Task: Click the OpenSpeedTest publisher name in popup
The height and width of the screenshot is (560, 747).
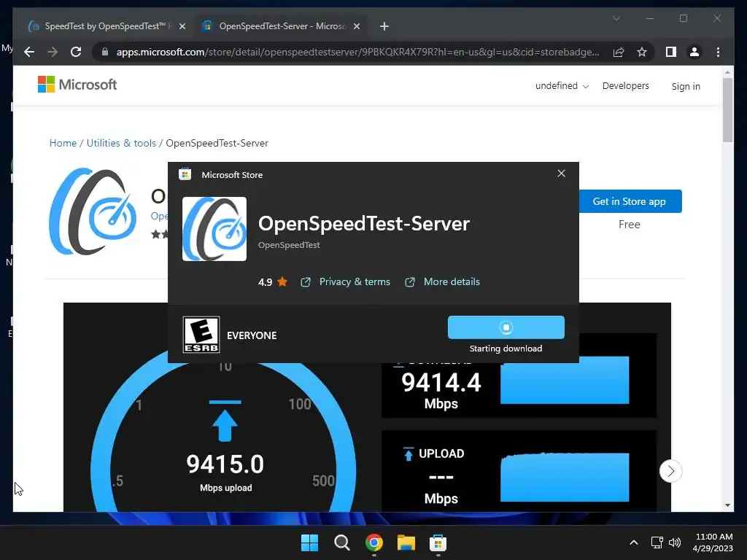Action: 289,245
